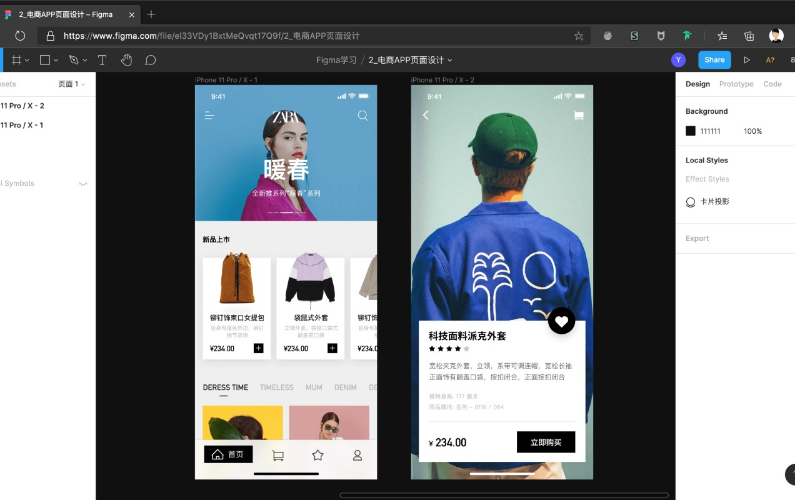Click the plus button on 袋鼠式外套 card
The image size is (795, 500).
(x=333, y=348)
